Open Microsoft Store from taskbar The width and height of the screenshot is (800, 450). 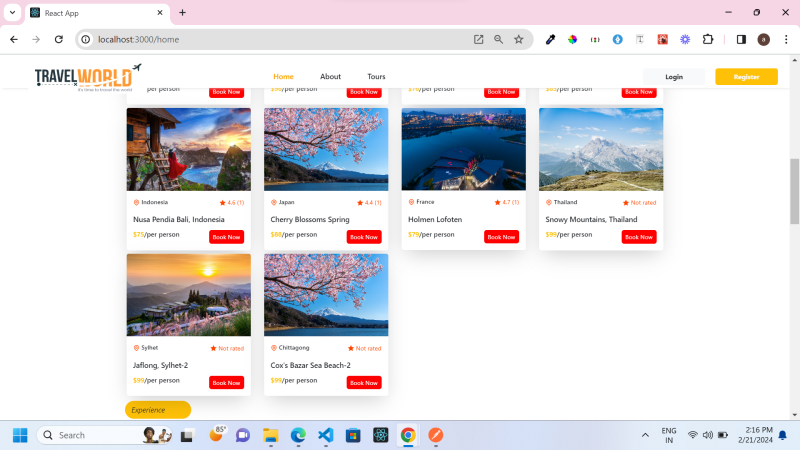[x=353, y=435]
